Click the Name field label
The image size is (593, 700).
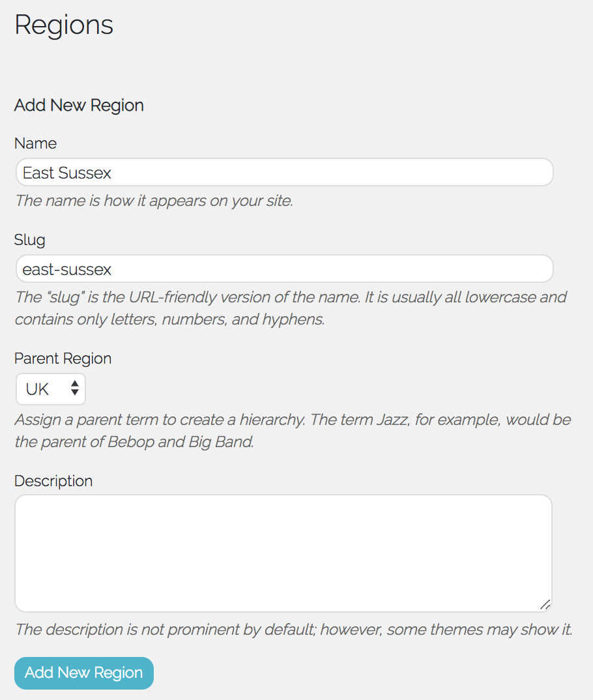click(35, 143)
